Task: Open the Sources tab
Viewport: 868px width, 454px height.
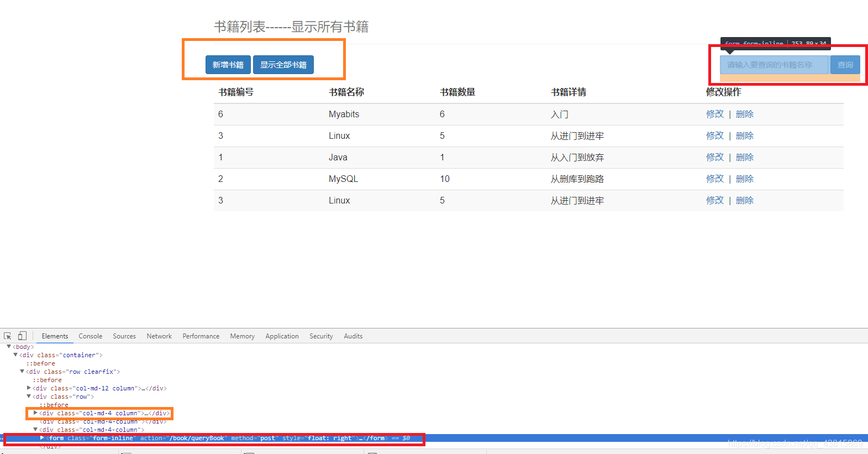Action: [124, 336]
